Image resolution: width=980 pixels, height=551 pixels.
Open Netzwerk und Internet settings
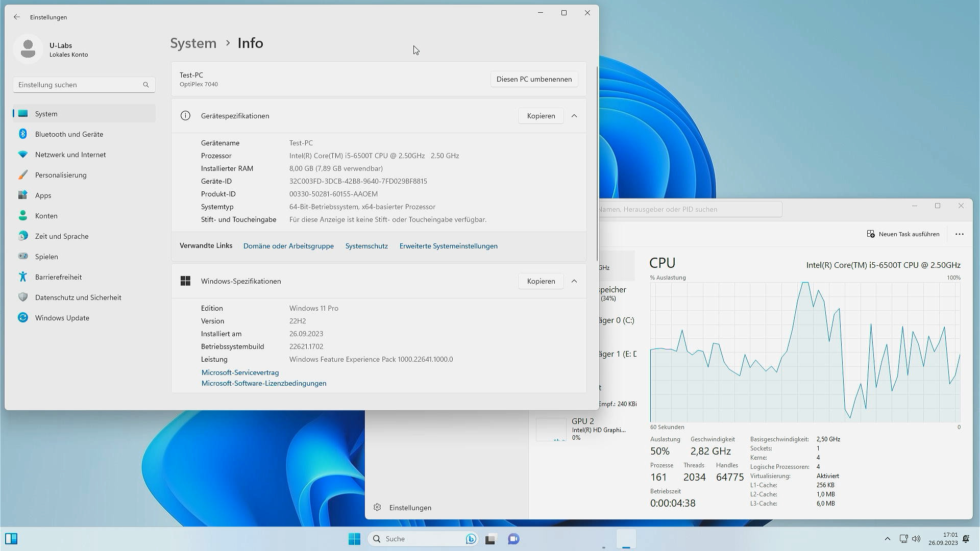pos(84,154)
